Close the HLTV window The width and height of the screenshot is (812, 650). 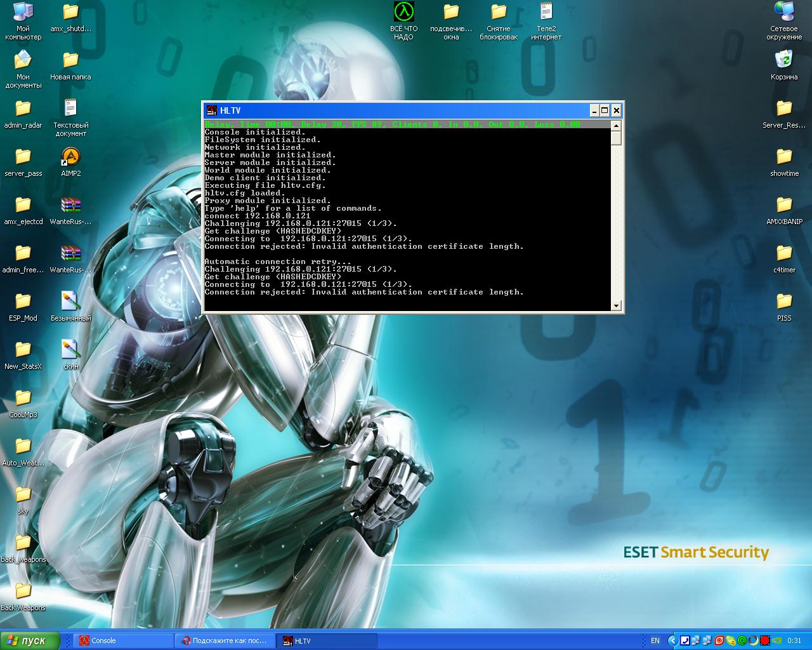pos(616,110)
